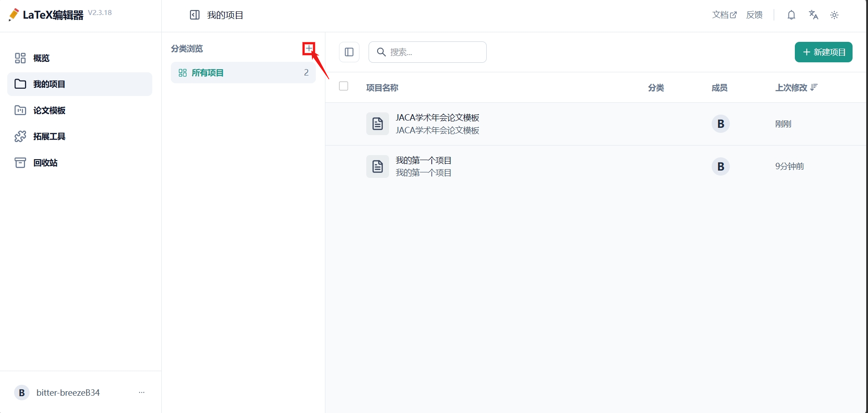Viewport: 868px width, 413px height.
Task: Click document icon of JACA学术年会论文模板
Action: [378, 124]
